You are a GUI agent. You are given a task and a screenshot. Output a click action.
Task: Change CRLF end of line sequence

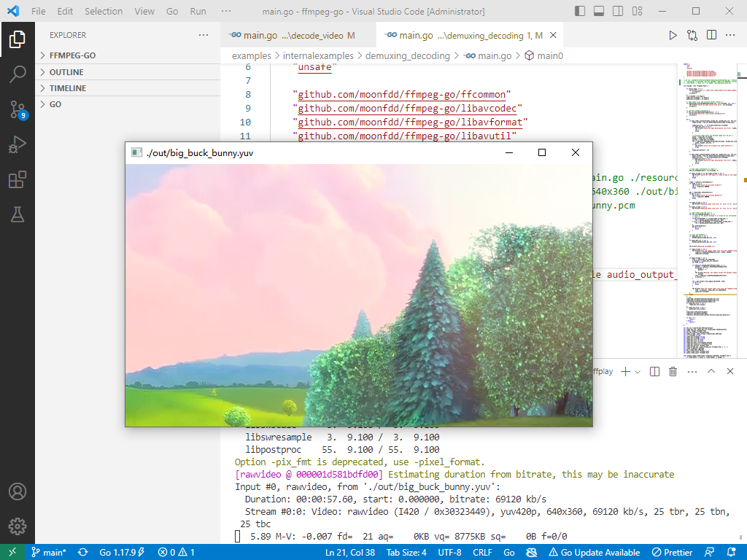coord(482,553)
